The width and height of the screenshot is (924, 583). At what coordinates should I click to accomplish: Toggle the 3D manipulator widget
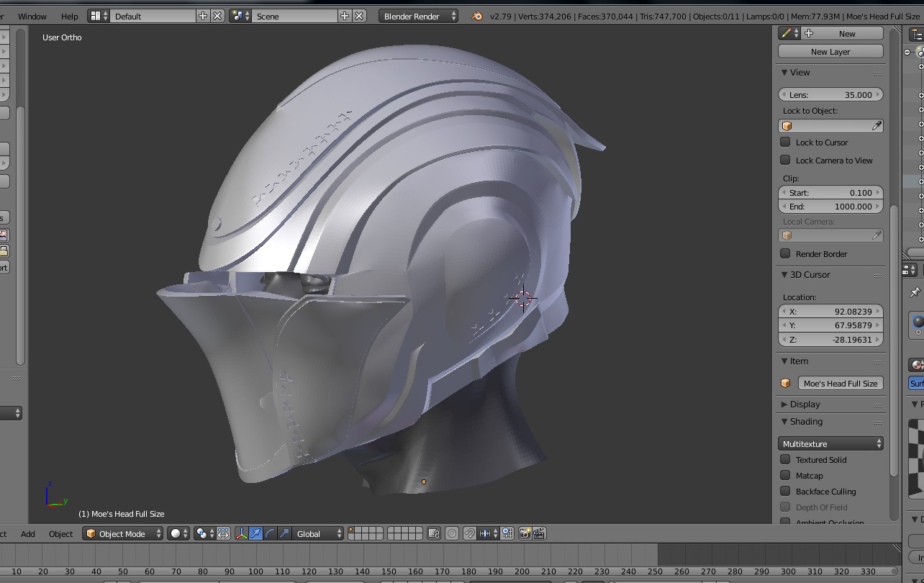point(241,534)
